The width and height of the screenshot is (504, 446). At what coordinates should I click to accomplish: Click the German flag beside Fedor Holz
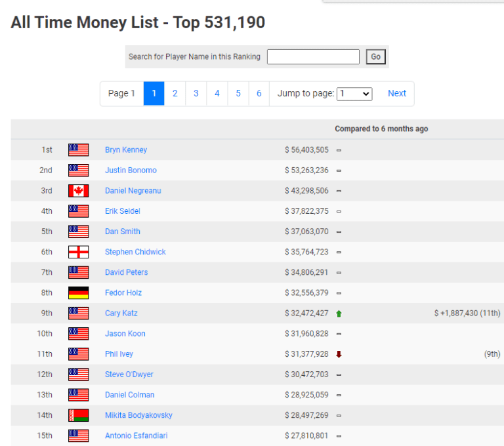[78, 293]
